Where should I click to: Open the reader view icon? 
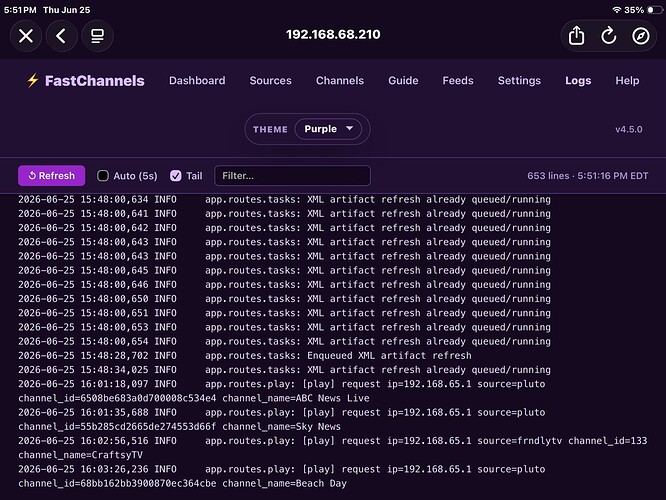[x=97, y=36]
